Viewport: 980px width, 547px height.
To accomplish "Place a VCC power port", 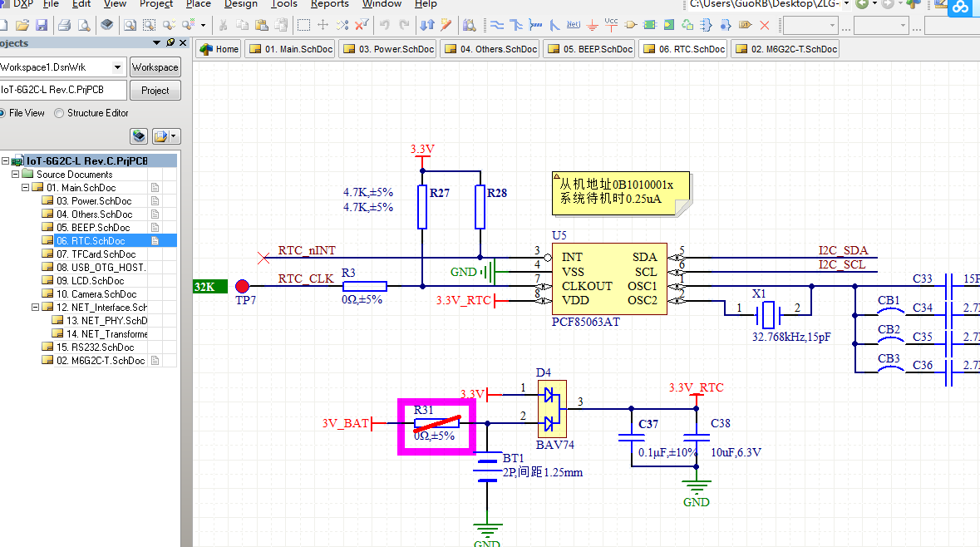I will point(611,25).
